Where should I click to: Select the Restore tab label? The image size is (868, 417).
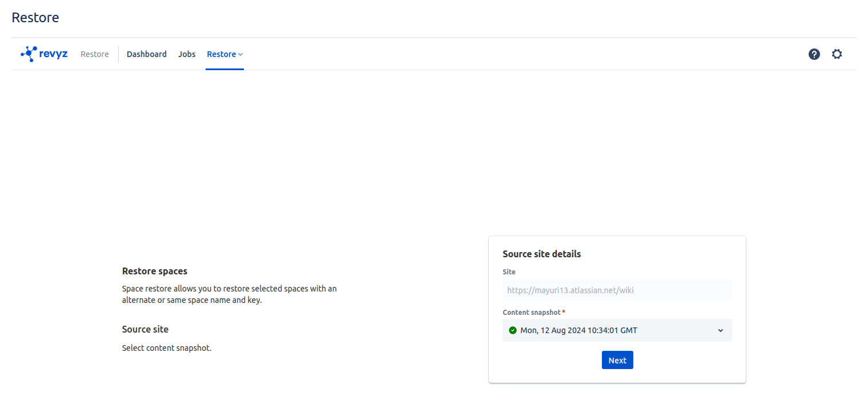pyautogui.click(x=221, y=54)
